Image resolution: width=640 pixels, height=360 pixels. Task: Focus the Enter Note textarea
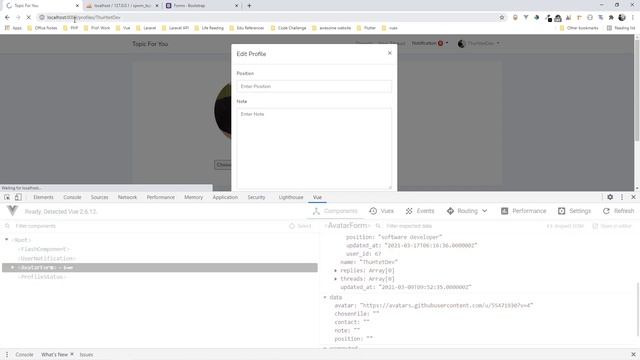(314, 149)
